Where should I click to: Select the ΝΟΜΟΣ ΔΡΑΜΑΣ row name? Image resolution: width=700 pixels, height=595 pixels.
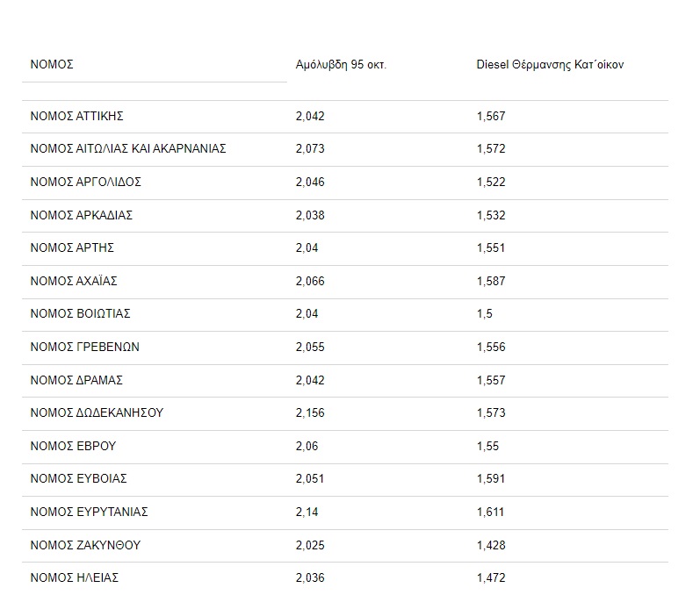(76, 380)
